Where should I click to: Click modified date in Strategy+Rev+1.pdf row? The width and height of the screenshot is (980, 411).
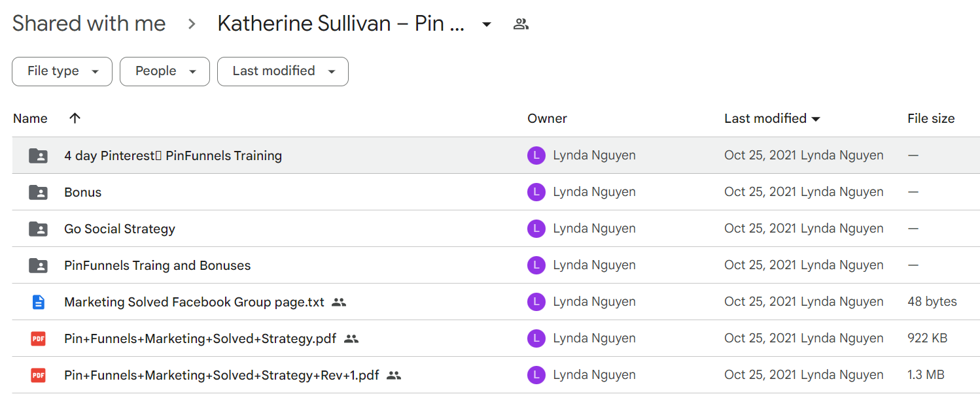760,375
